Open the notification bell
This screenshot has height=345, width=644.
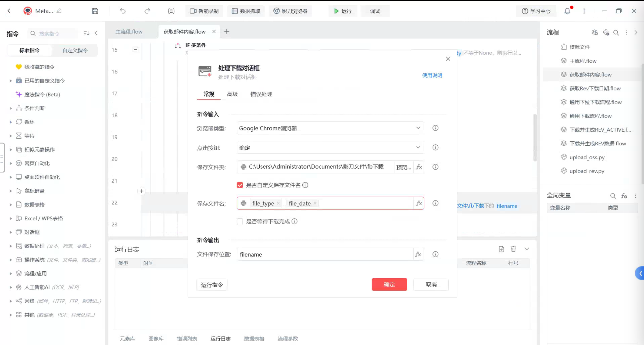(567, 11)
